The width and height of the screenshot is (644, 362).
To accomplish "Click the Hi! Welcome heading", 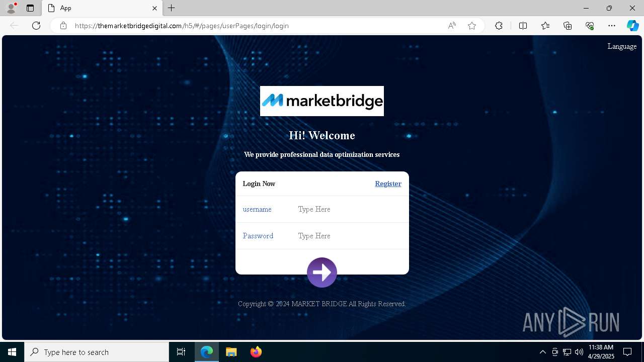I will tap(322, 135).
